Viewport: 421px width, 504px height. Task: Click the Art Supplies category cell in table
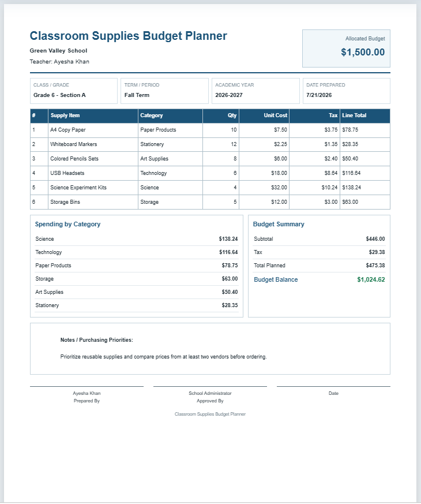pyautogui.click(x=170, y=159)
